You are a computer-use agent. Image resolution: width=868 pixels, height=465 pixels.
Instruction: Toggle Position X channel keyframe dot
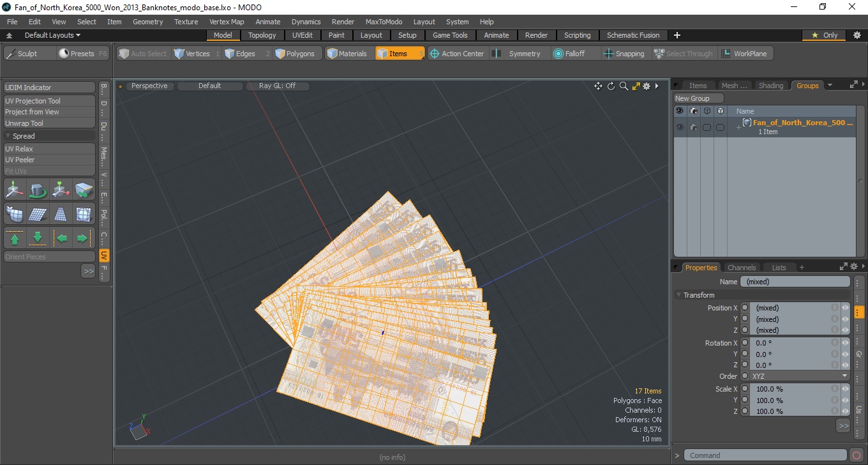point(745,308)
